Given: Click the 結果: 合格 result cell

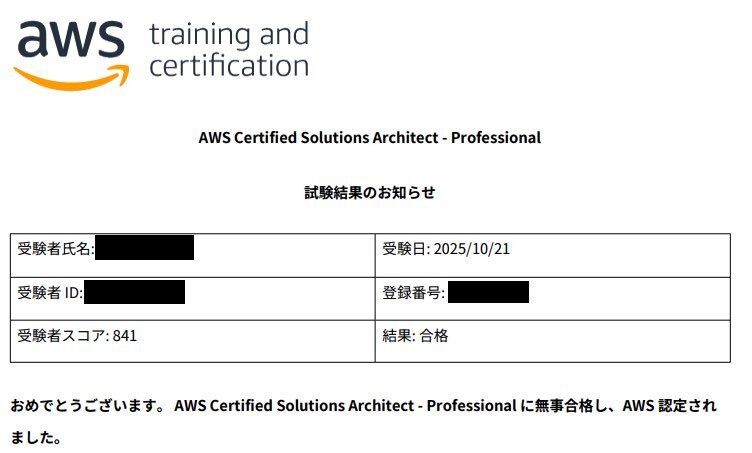Looking at the screenshot, I should pyautogui.click(x=415, y=336).
